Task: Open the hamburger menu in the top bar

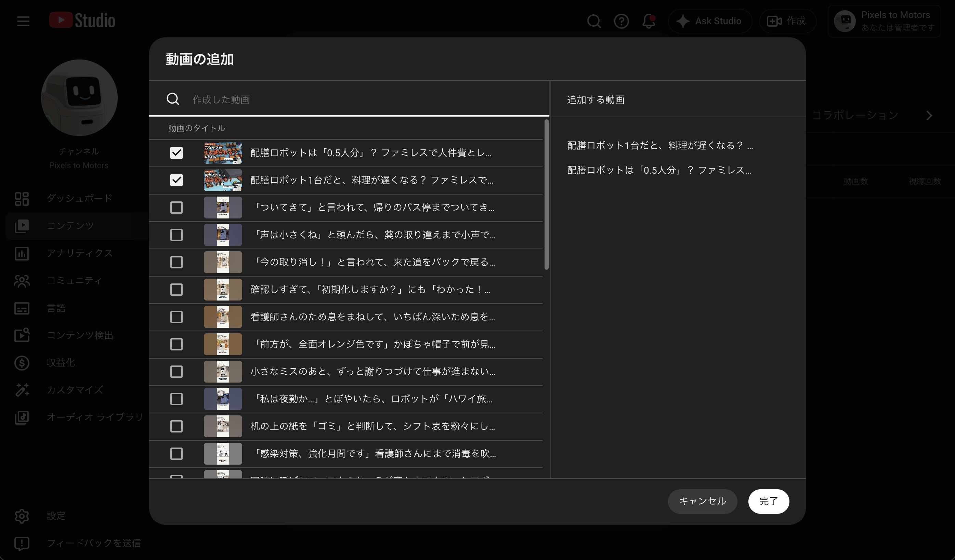Action: click(23, 21)
